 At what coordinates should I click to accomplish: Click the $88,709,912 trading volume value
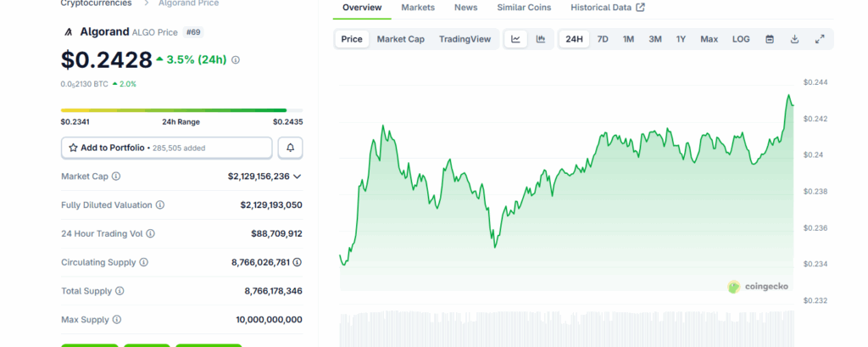[x=277, y=234]
